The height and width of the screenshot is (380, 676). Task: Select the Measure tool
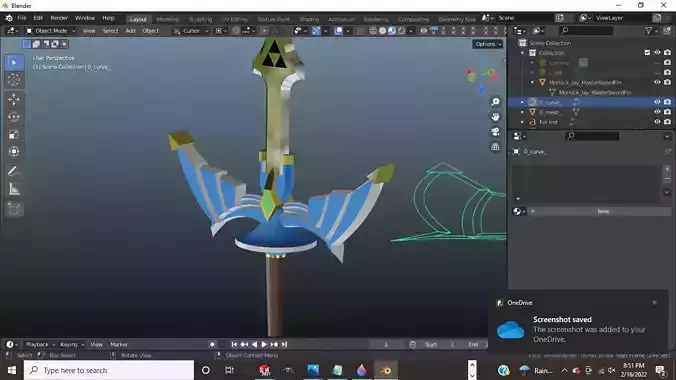pyautogui.click(x=14, y=189)
